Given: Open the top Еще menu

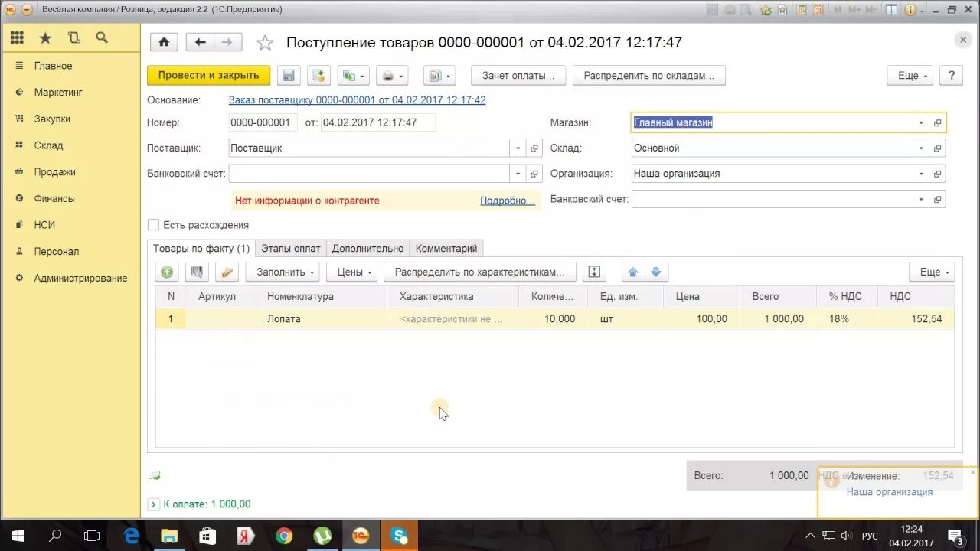Looking at the screenshot, I should point(910,76).
